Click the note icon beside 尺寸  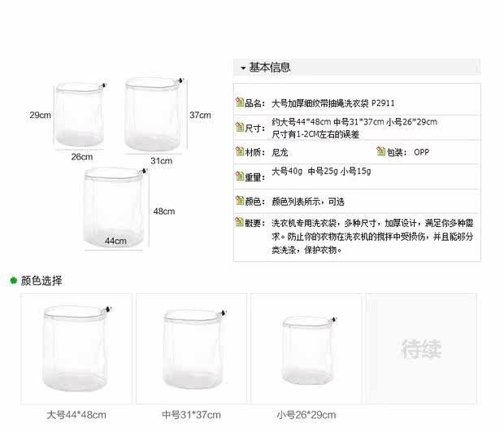(240, 127)
